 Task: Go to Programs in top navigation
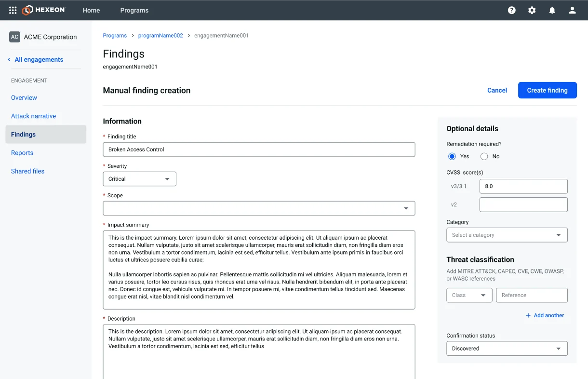pyautogui.click(x=134, y=10)
